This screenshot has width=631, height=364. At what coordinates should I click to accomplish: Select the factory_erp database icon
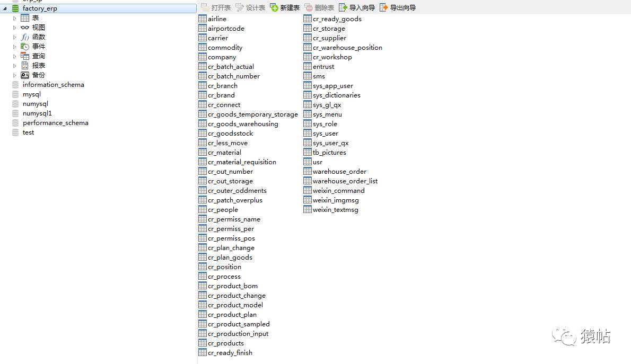[15, 8]
